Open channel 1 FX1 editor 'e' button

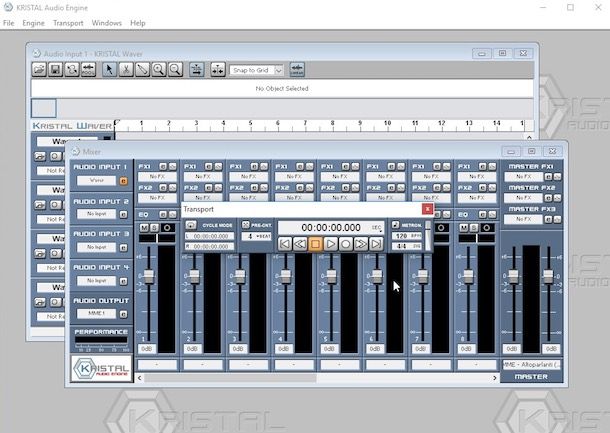pyautogui.click(x=163, y=167)
